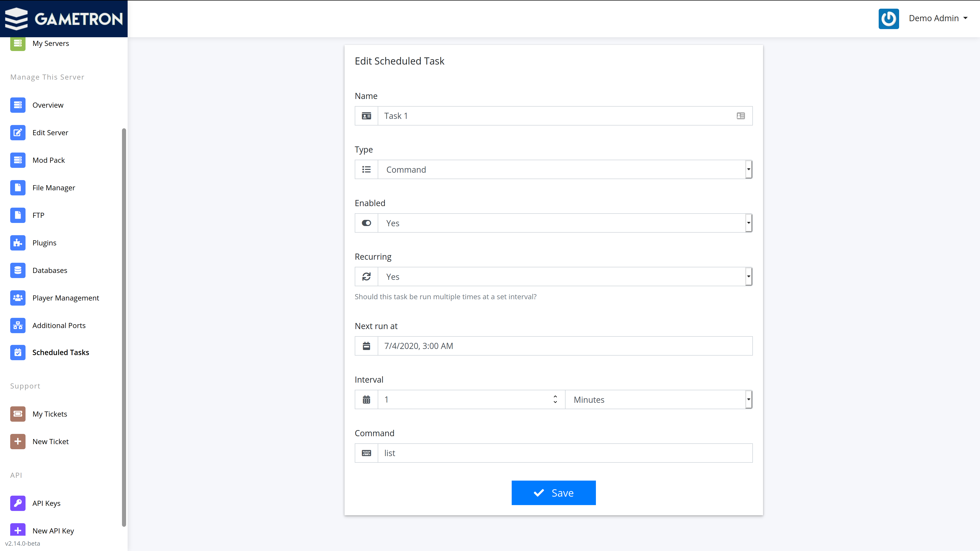Open the Type dropdown showing Command
This screenshot has width=980, height=551.
pyautogui.click(x=565, y=170)
